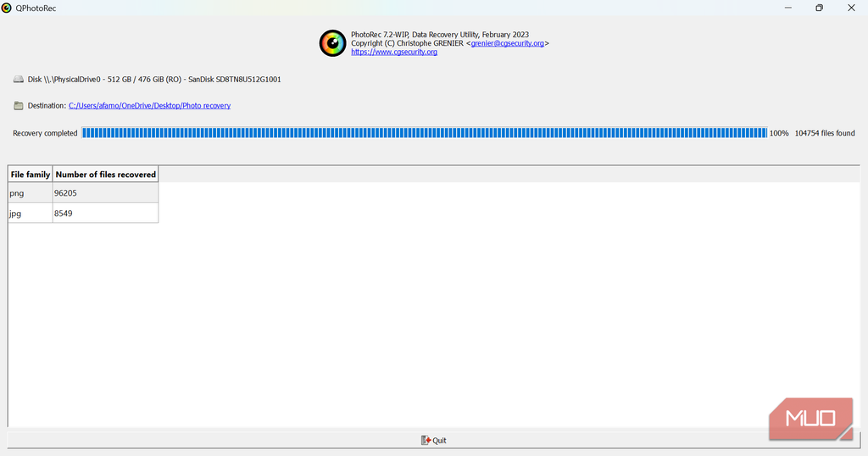The width and height of the screenshot is (868, 456).
Task: Click the Destination: label
Action: tap(47, 106)
